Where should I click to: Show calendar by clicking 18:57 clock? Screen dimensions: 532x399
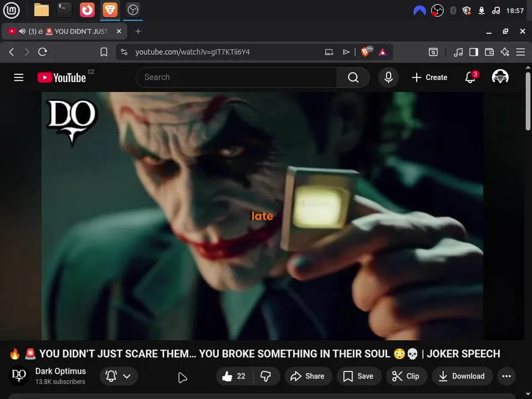(x=515, y=11)
